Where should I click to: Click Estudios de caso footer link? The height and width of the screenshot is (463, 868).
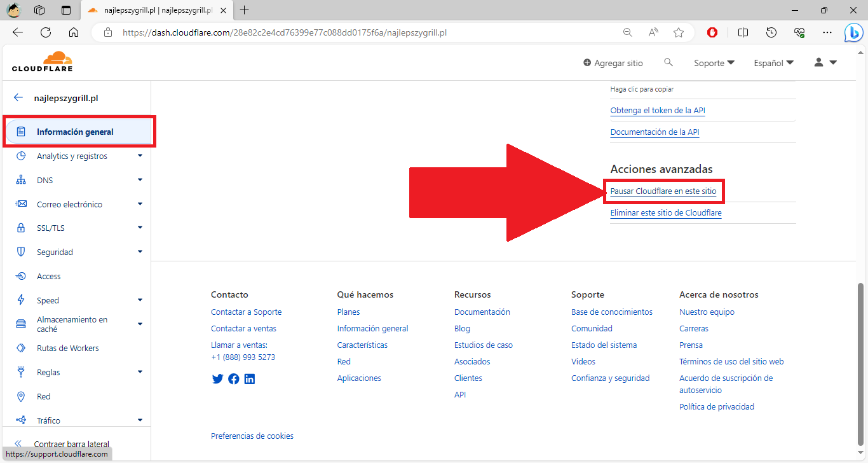(x=483, y=345)
